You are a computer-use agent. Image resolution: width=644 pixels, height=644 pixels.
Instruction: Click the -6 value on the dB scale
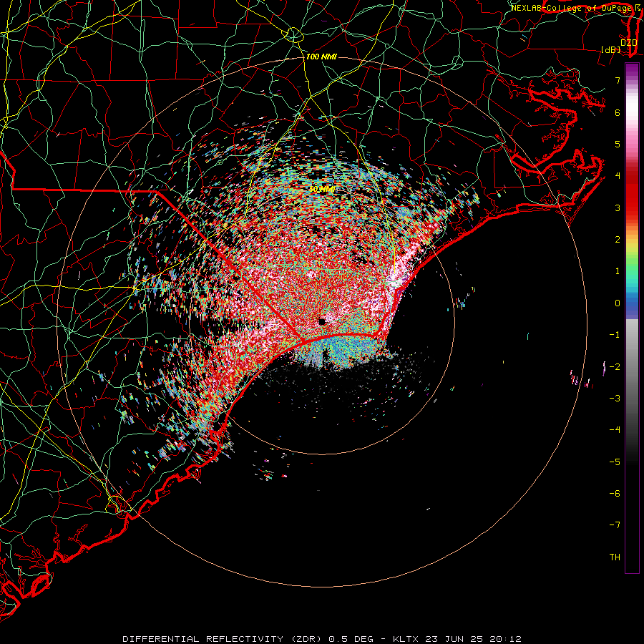tap(615, 494)
